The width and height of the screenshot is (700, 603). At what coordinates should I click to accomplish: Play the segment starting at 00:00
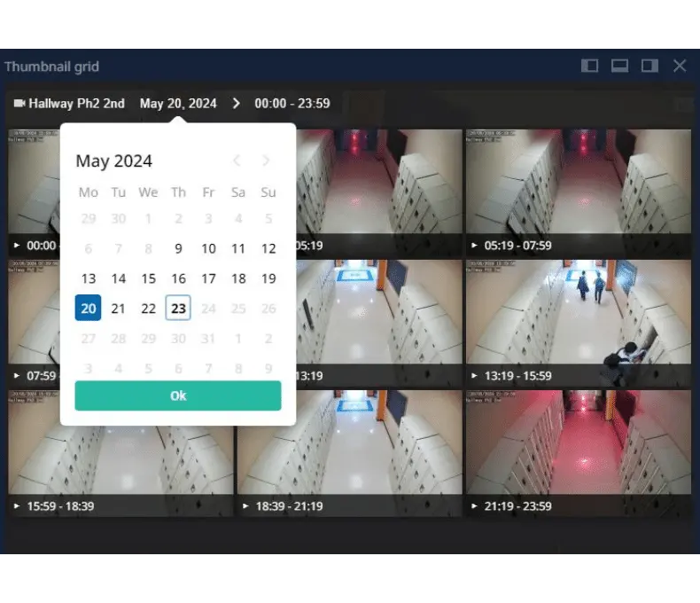[17, 246]
